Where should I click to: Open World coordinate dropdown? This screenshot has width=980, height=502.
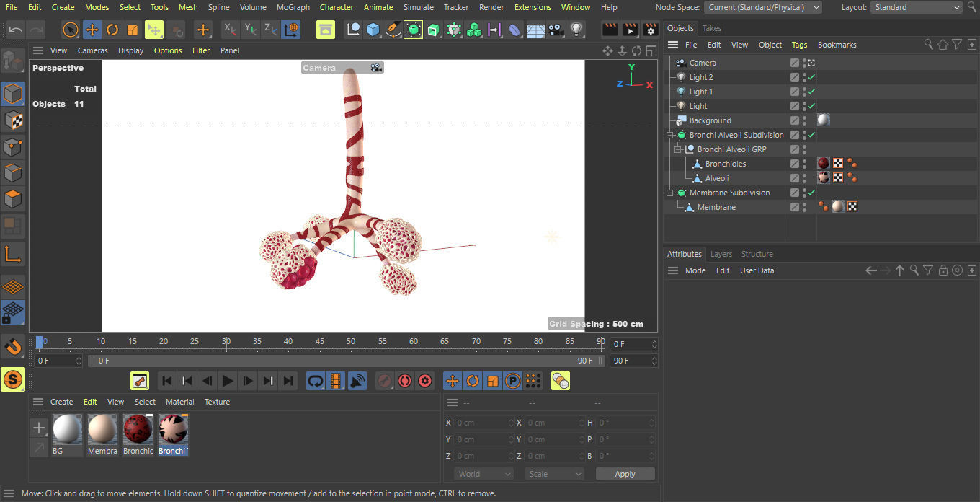(484, 474)
